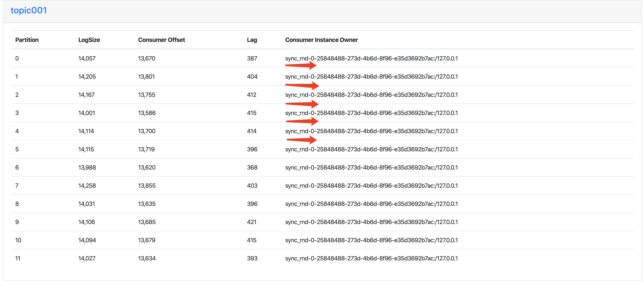Click consumer offset value 13,801

pos(146,77)
